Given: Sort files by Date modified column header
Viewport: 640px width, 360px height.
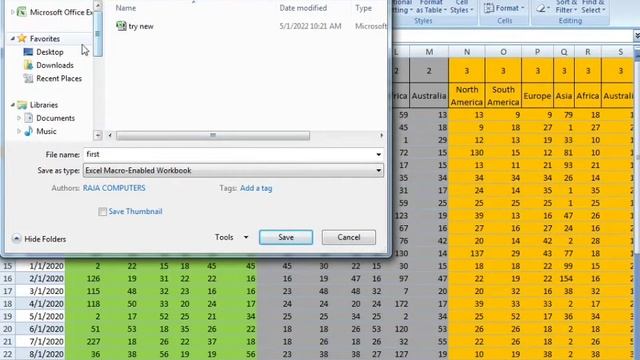Looking at the screenshot, I should click(x=303, y=8).
